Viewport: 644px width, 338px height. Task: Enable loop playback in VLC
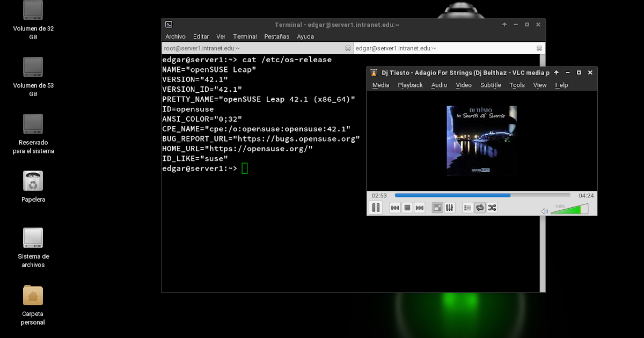(x=480, y=208)
